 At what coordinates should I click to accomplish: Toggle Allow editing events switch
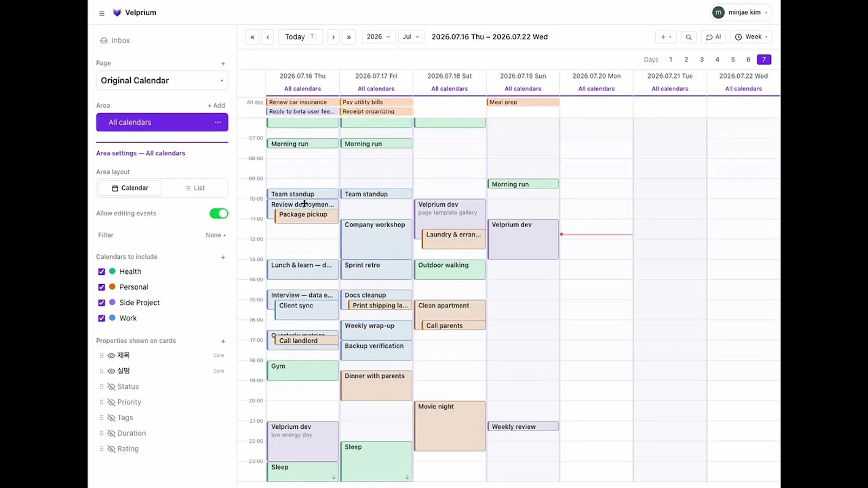219,214
